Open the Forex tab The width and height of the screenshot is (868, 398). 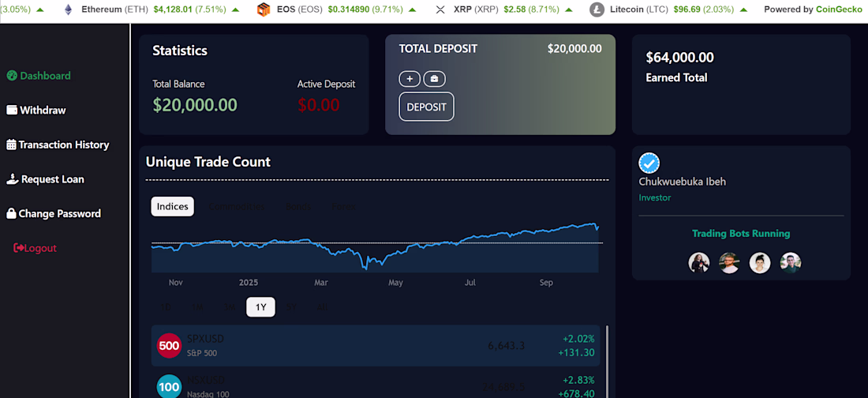[x=342, y=207]
